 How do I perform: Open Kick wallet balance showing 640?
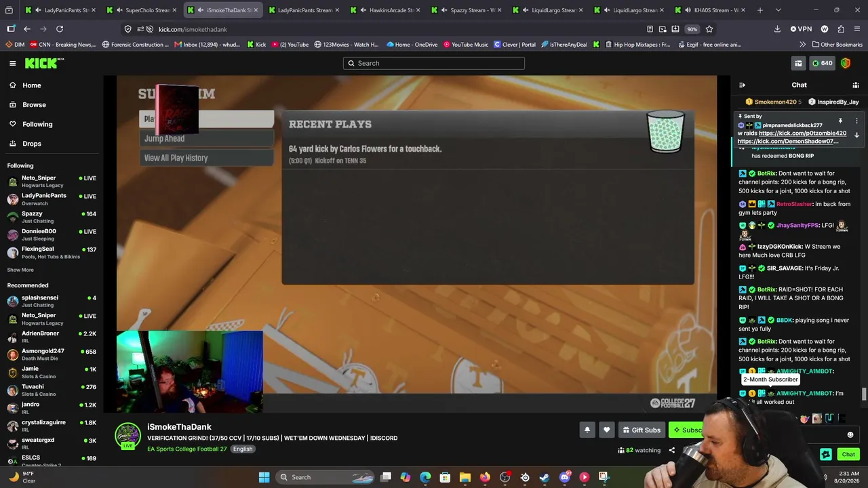click(x=823, y=63)
